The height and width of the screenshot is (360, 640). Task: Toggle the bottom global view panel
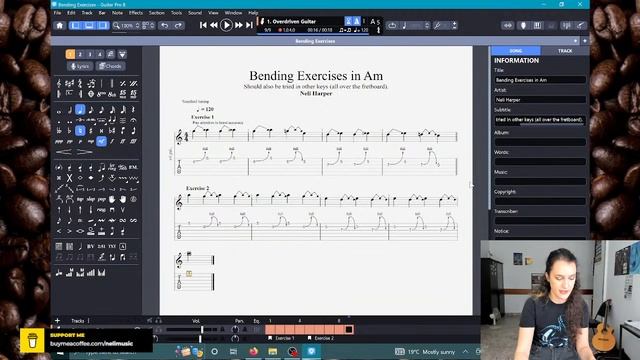(x=89, y=25)
